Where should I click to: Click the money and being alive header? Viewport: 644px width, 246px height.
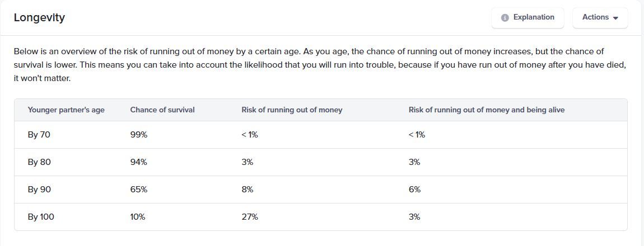486,110
